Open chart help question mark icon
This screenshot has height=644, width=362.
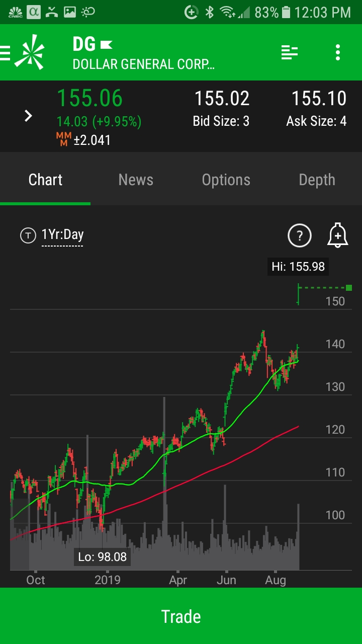299,235
